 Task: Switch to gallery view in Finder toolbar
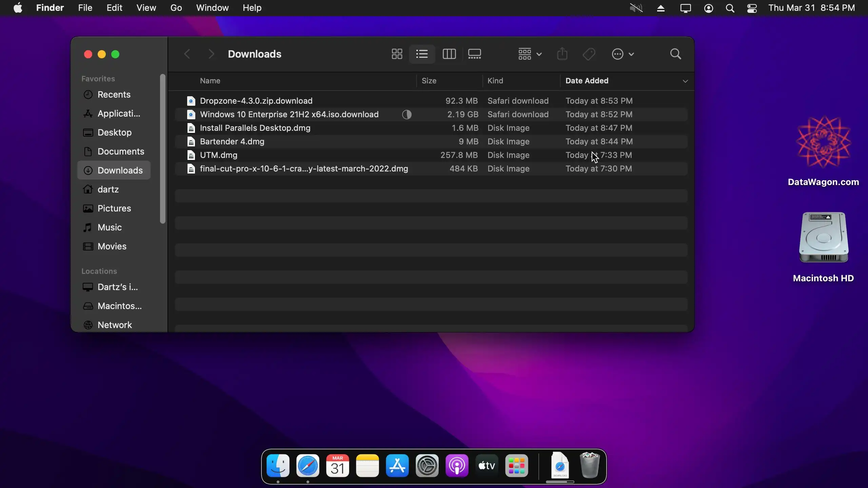[x=474, y=54]
